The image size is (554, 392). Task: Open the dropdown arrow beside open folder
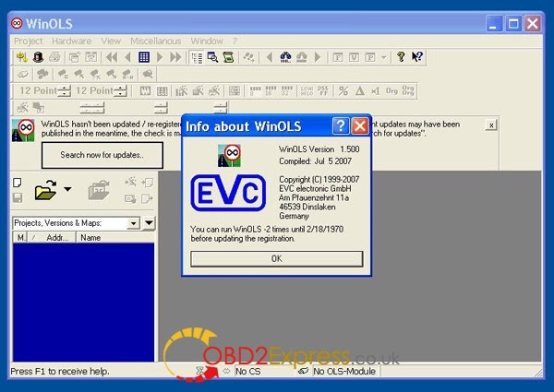[67, 189]
